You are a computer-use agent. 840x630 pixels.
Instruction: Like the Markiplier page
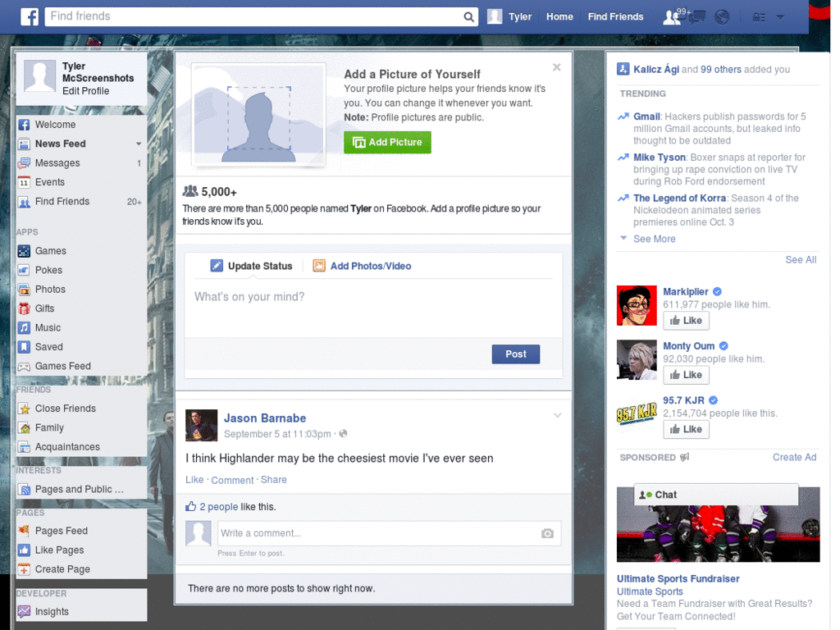pyautogui.click(x=686, y=321)
